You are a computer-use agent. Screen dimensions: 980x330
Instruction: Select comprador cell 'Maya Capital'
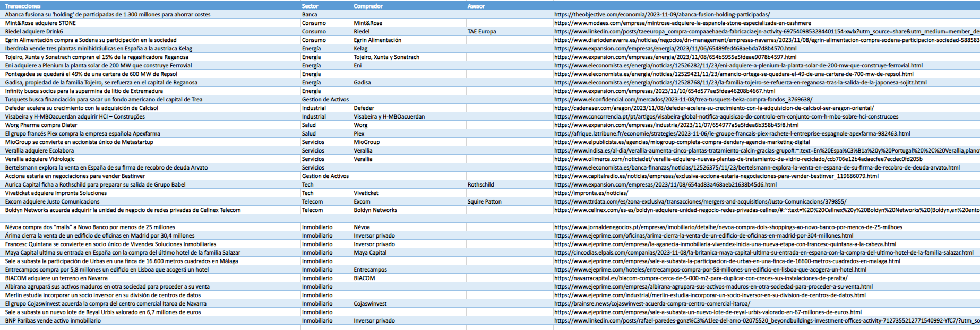[x=370, y=252]
